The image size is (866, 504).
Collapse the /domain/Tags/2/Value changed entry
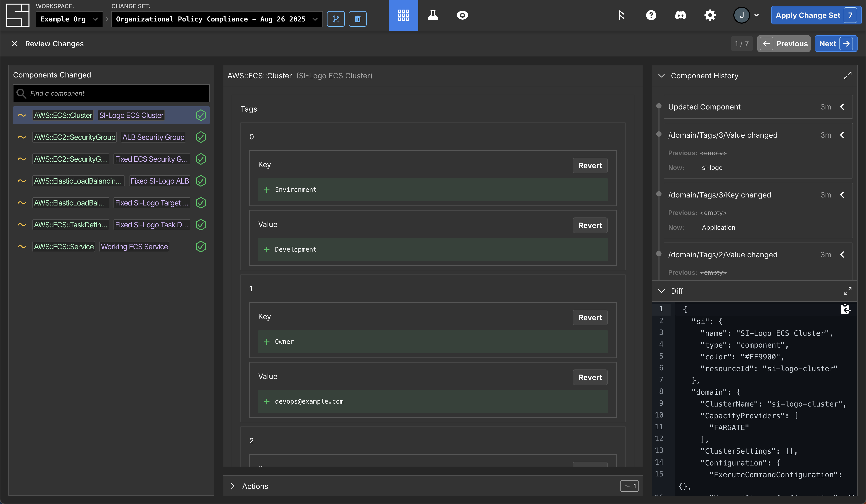[842, 255]
